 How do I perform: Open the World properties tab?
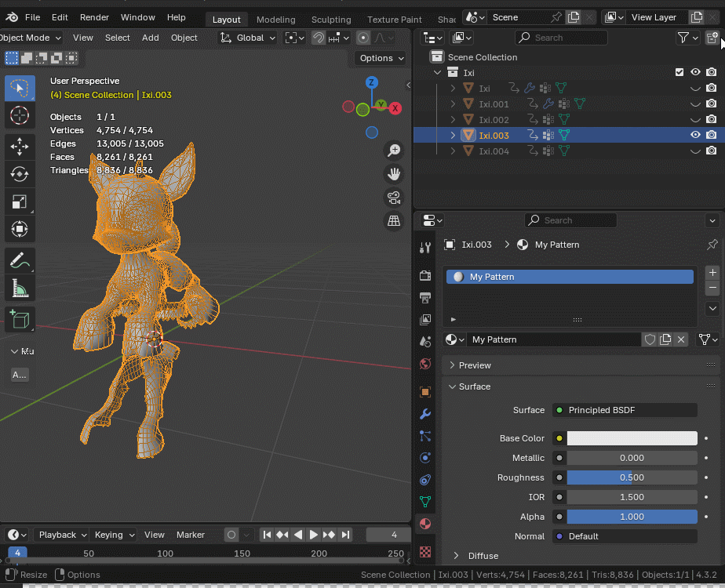point(425,364)
